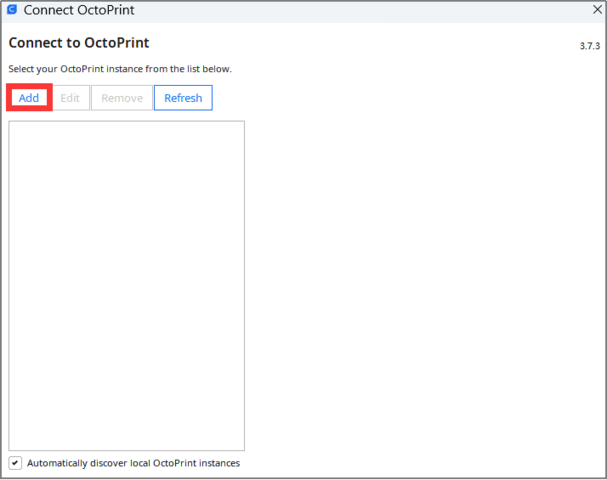Click the blank space right of Refresh button
Screen dimensions: 607x480
click(400, 98)
